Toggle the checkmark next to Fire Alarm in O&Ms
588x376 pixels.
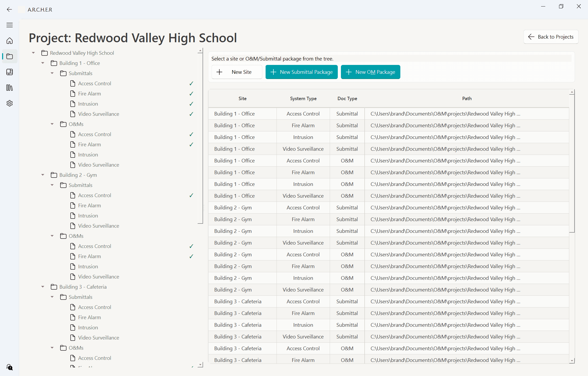(x=191, y=144)
